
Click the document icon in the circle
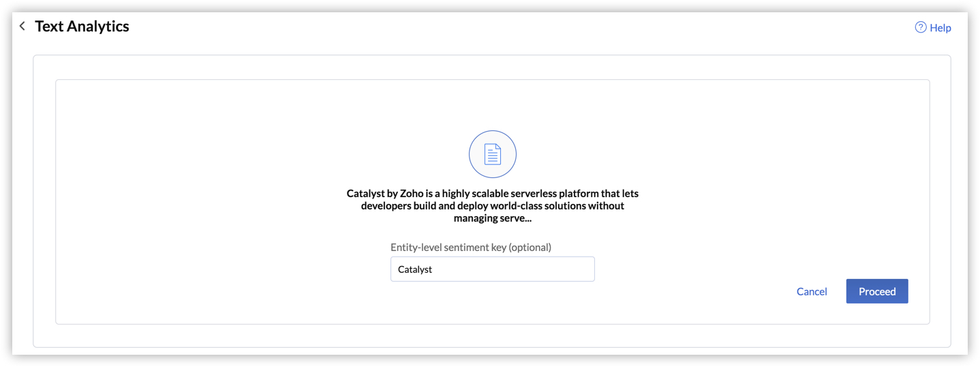(493, 154)
